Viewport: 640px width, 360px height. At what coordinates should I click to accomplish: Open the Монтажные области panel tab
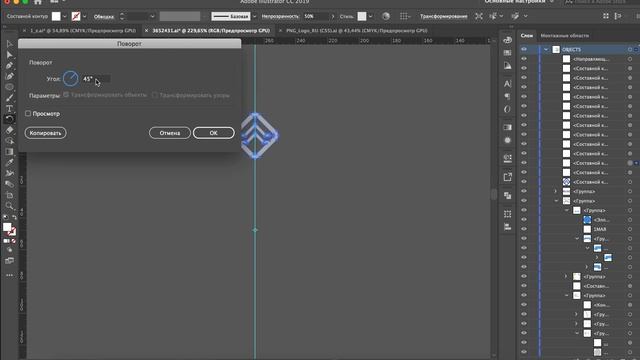click(564, 36)
